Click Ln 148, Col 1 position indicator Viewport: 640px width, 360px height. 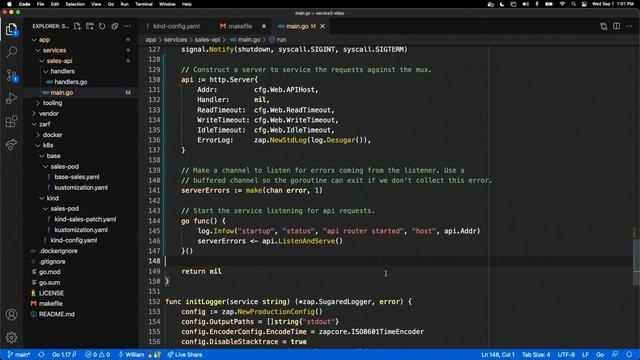(x=498, y=355)
